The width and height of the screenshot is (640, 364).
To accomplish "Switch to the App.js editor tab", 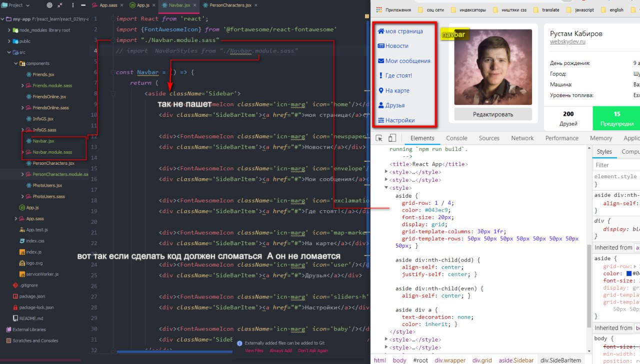I will [x=142, y=5].
